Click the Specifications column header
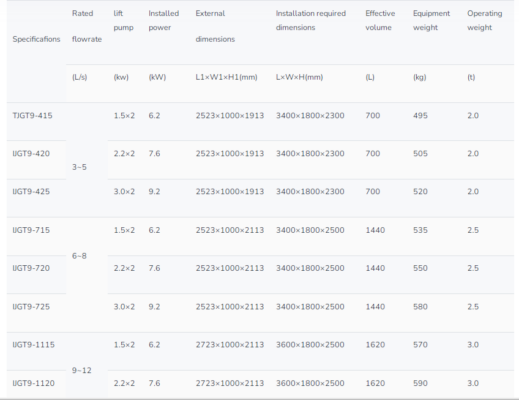This screenshot has width=519, height=400. pos(36,39)
